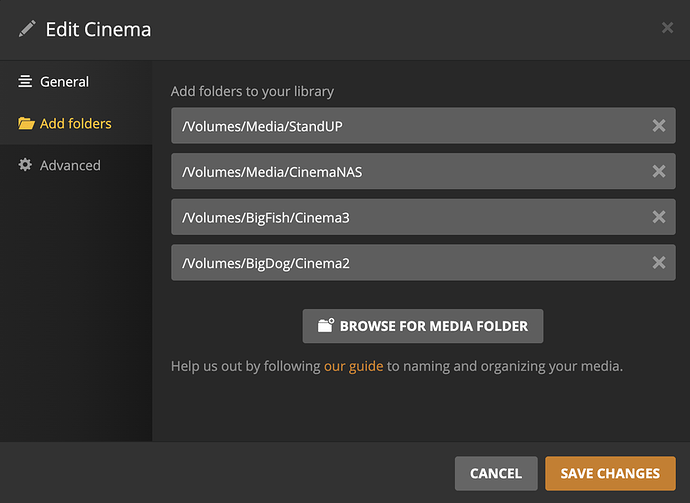Go to the Advanced settings tab
Screen dimensions: 690x503
click(70, 165)
